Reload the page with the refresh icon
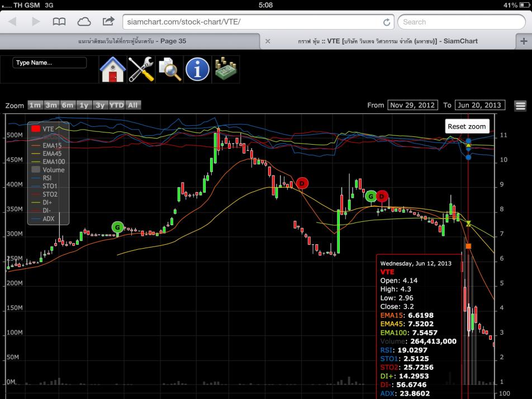Viewport: 532px width, 399px height. tap(386, 22)
